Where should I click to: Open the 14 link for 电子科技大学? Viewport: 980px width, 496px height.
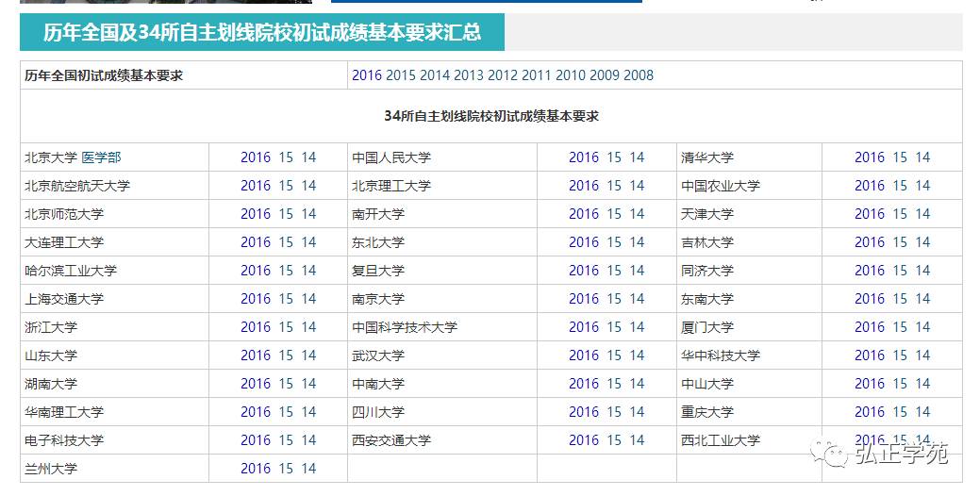(x=308, y=440)
